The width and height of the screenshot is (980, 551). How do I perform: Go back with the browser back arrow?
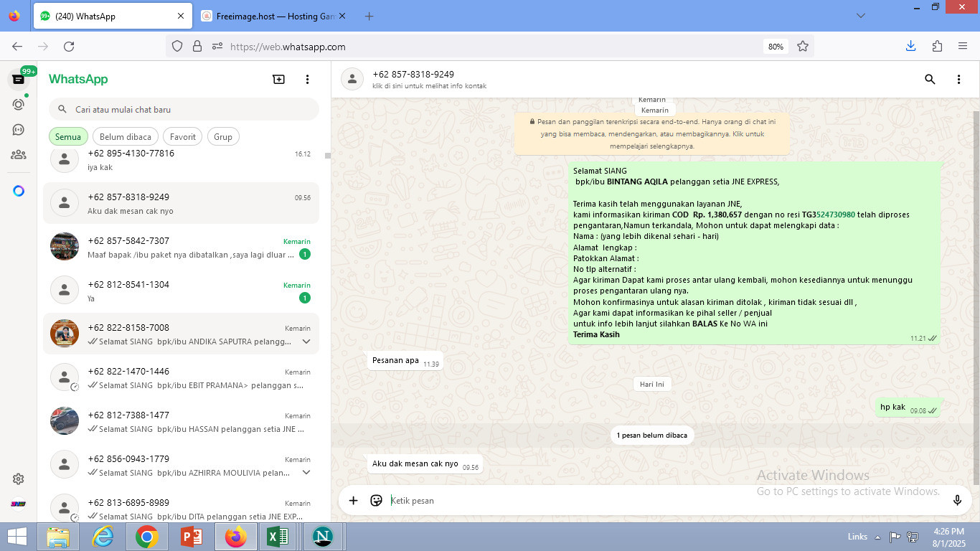point(17,47)
